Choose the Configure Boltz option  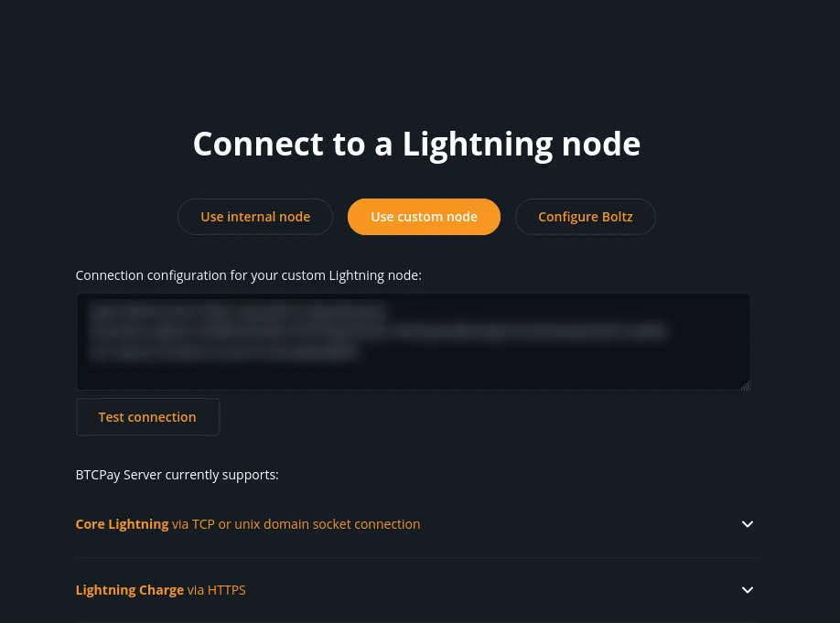point(585,217)
